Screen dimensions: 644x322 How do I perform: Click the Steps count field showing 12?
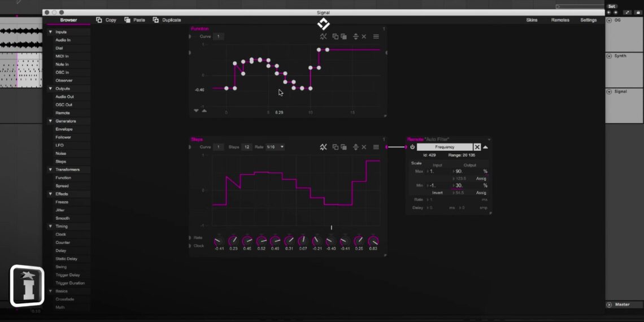(246, 147)
